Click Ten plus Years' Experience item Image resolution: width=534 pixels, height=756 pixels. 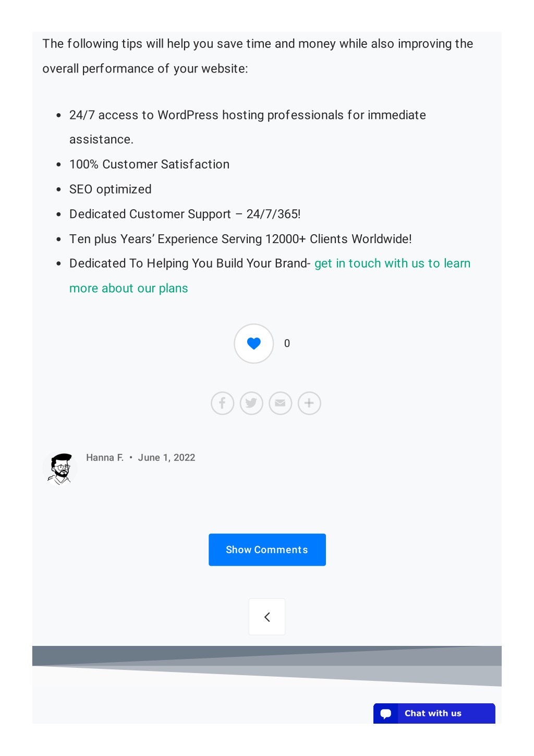[240, 239]
